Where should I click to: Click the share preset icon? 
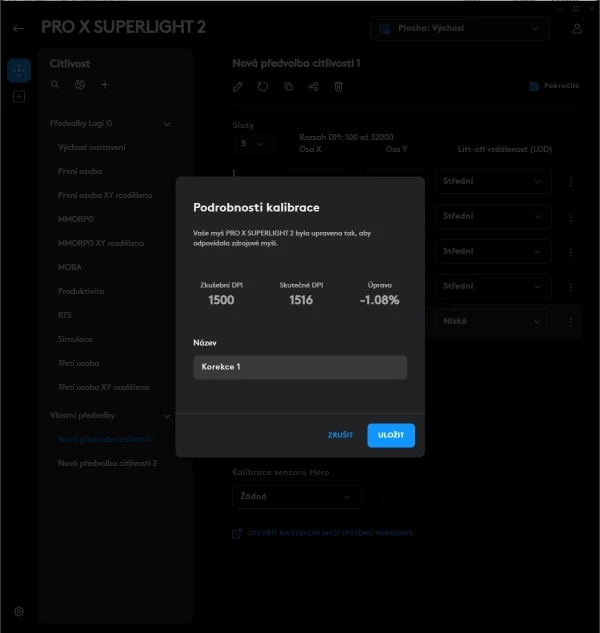coord(313,86)
